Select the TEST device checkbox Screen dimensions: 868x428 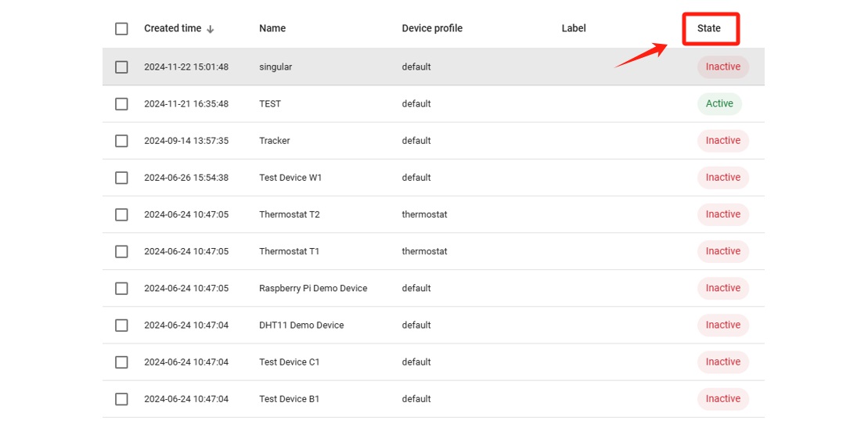[x=121, y=104]
